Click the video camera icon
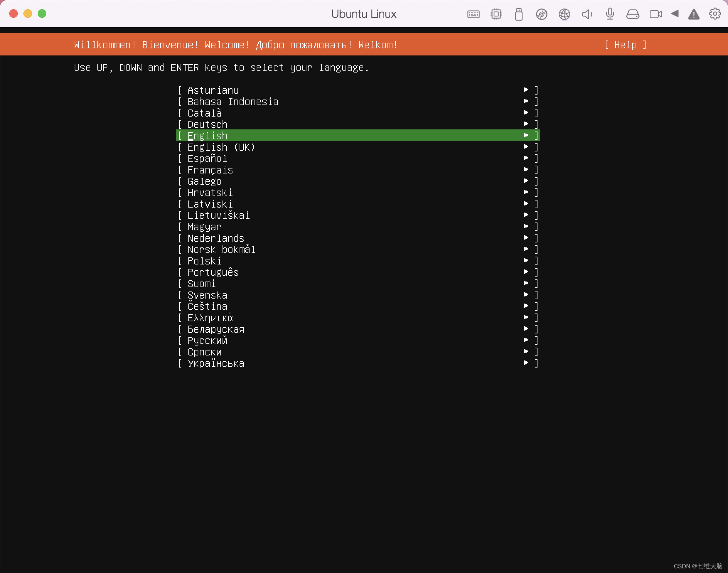 pyautogui.click(x=655, y=14)
